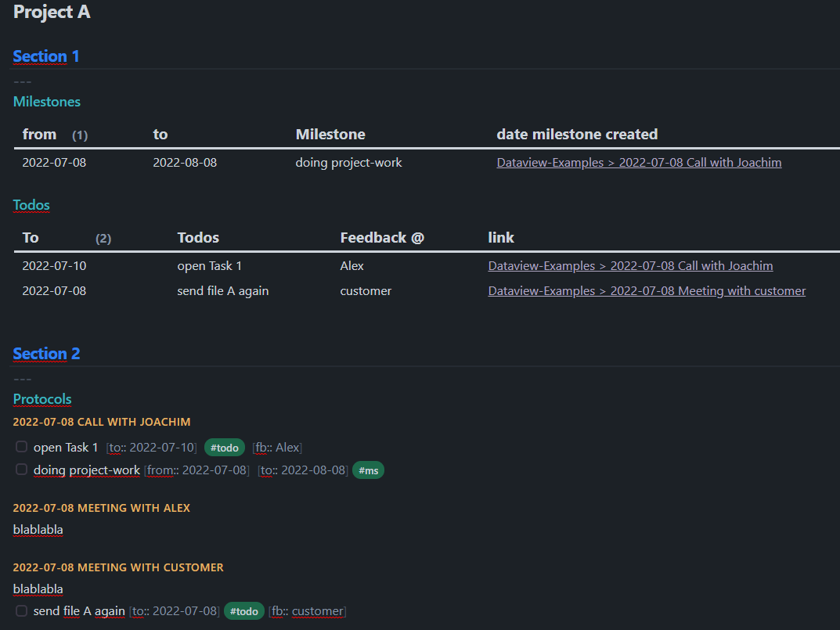Click the 'Section 2' heading
This screenshot has height=630, width=840.
pos(46,354)
